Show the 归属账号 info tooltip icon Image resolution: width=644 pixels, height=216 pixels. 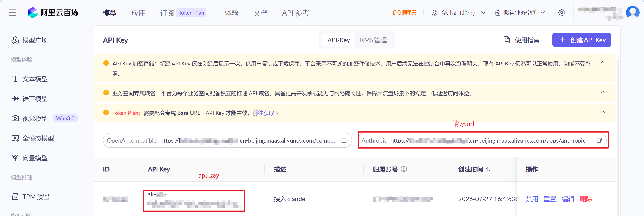pyautogui.click(x=404, y=169)
